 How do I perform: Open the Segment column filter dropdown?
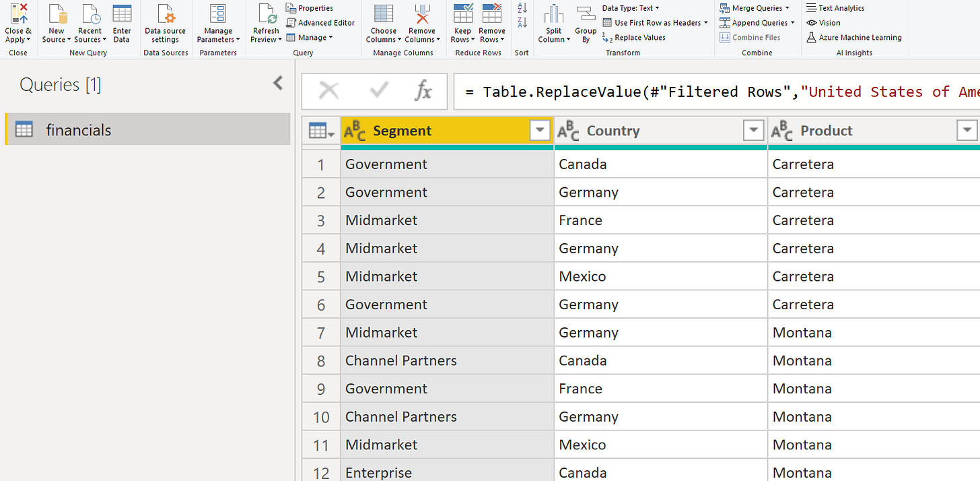pos(540,131)
